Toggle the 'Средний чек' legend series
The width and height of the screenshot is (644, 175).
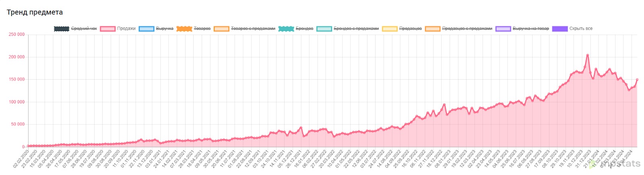tap(84, 29)
